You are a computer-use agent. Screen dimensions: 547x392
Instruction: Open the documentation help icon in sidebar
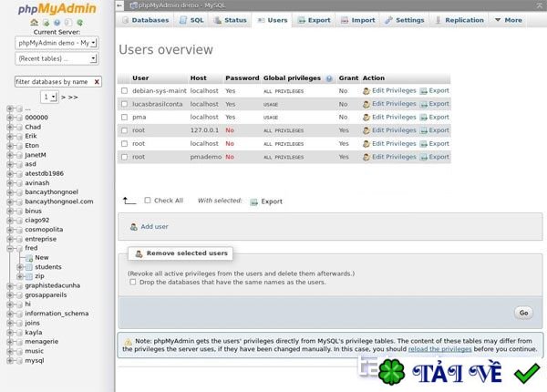57,23
